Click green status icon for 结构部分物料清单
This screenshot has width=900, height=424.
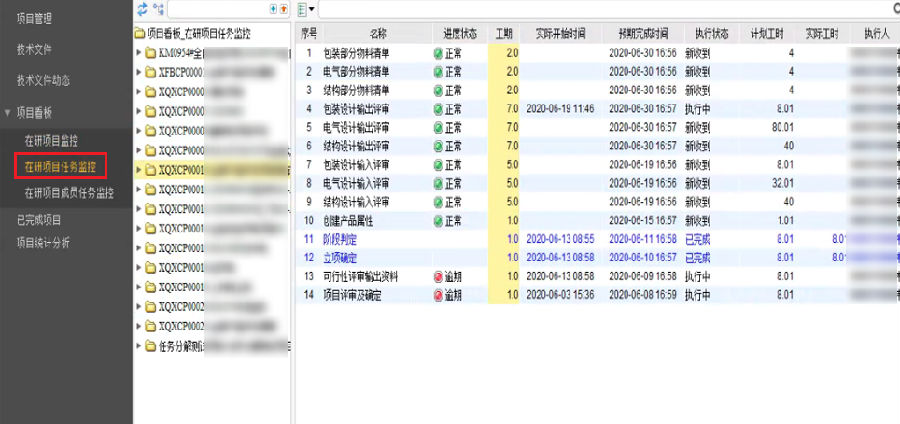(438, 91)
